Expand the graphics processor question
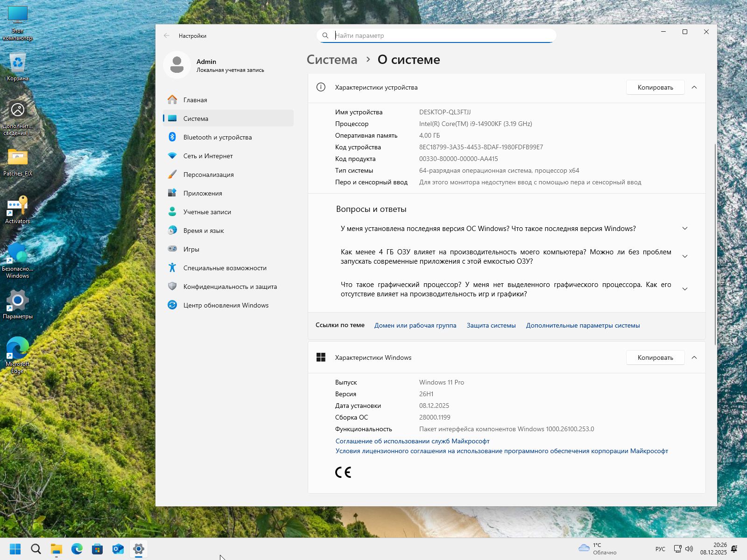 [684, 289]
